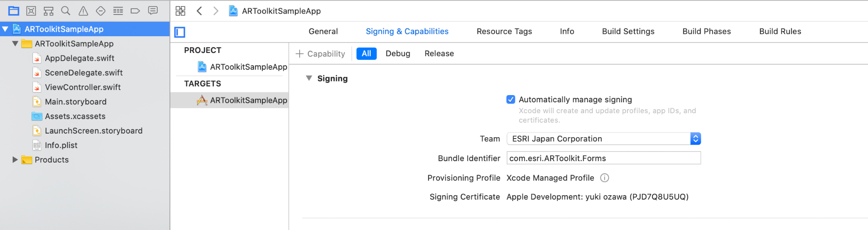Open the Find navigator magnifier icon
The width and height of the screenshot is (868, 230).
66,10
